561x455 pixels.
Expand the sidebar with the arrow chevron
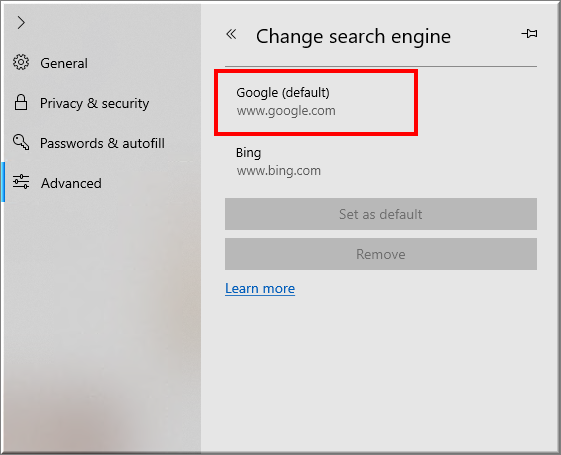tap(21, 23)
